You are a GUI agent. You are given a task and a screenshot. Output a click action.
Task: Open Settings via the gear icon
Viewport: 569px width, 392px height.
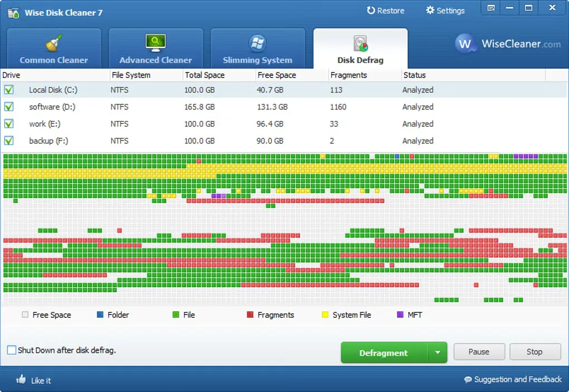tap(430, 10)
